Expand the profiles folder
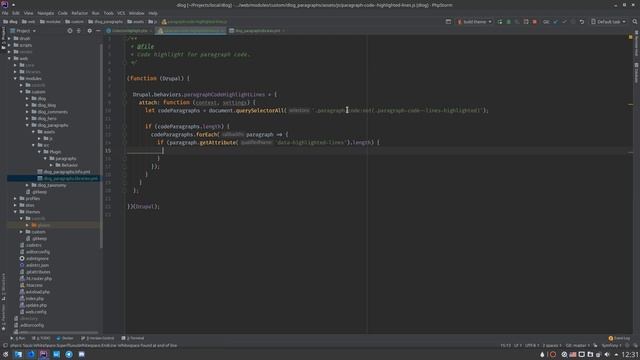This screenshot has height=360, width=640. (x=16, y=198)
